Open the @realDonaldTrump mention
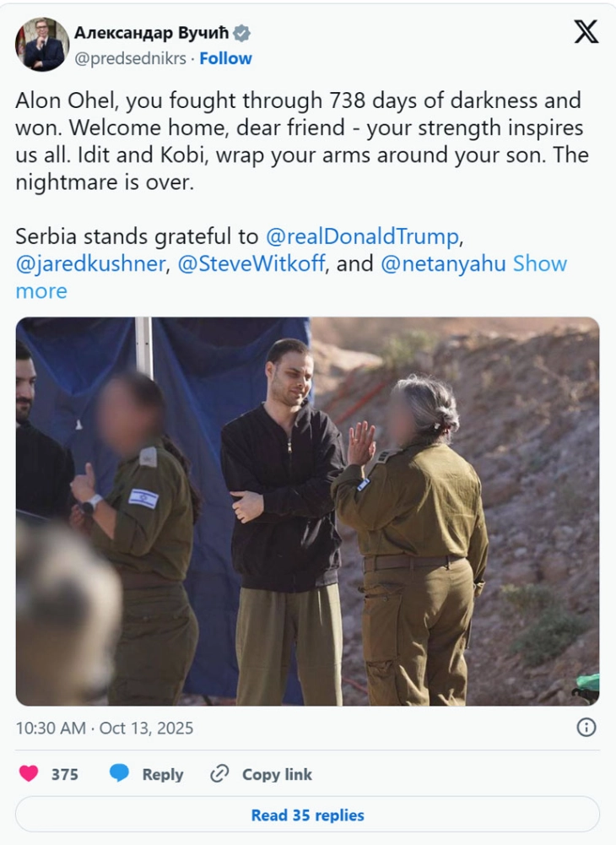 coord(362,236)
